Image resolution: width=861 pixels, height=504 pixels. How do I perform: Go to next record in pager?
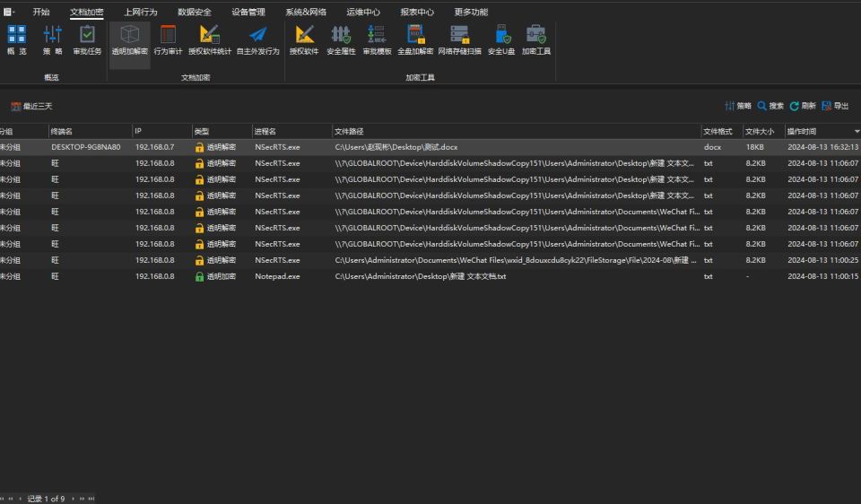[73, 499]
